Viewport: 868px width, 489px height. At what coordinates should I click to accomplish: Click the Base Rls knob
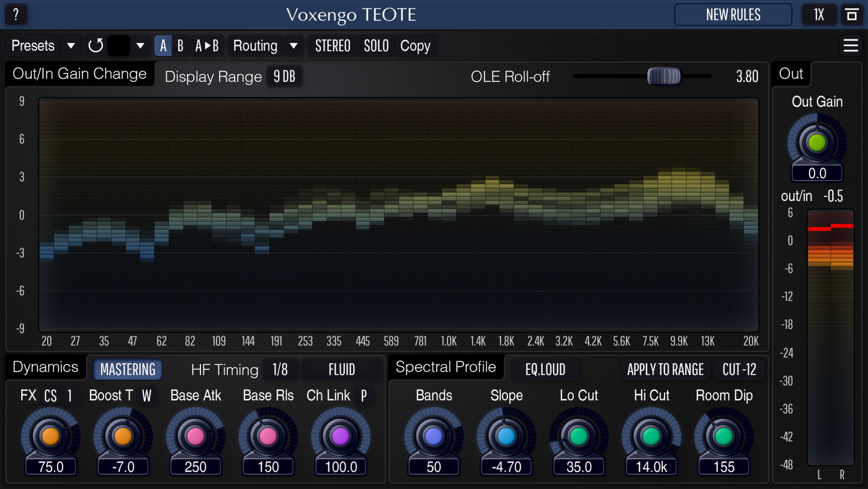(x=268, y=436)
